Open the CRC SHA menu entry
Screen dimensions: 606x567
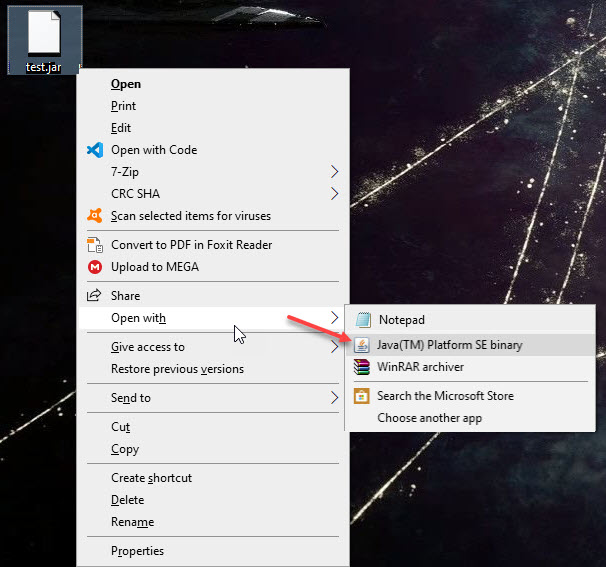tap(213, 194)
